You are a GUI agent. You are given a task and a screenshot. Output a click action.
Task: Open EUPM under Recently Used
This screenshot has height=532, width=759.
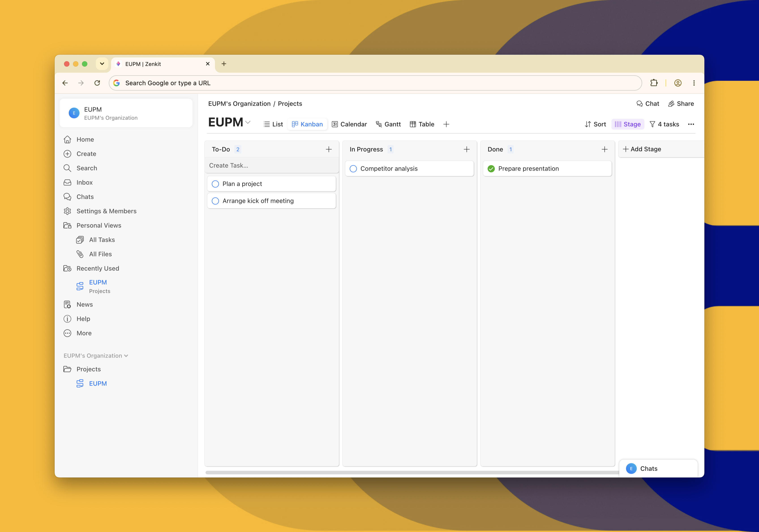coord(93,286)
